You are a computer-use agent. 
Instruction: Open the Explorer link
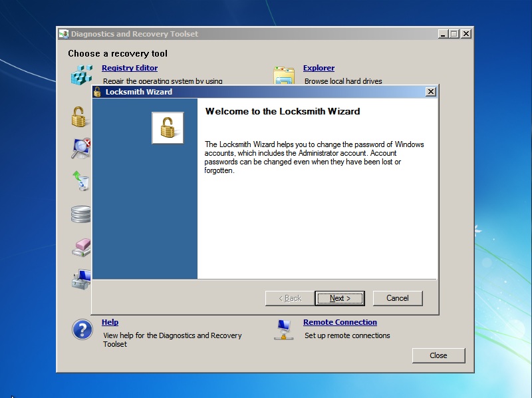pos(319,68)
